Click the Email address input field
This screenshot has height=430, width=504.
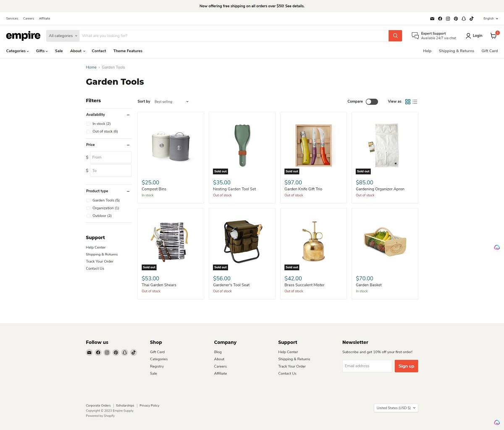pos(367,366)
